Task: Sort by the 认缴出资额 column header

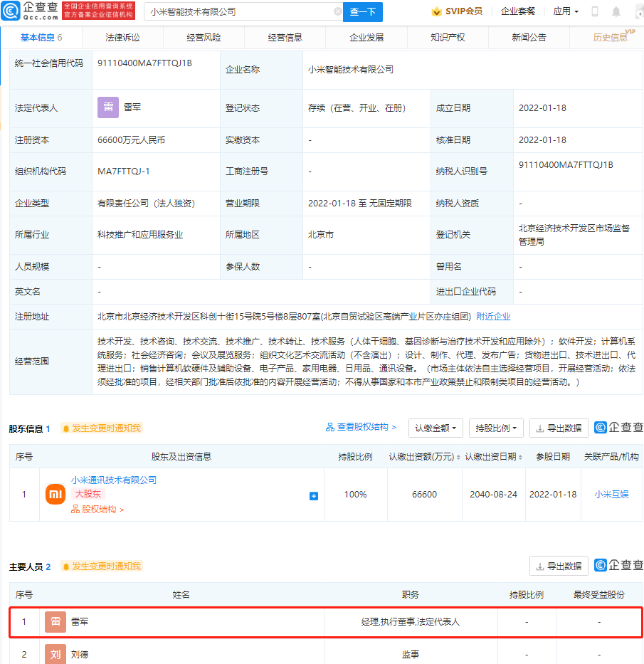Action: coord(424,457)
